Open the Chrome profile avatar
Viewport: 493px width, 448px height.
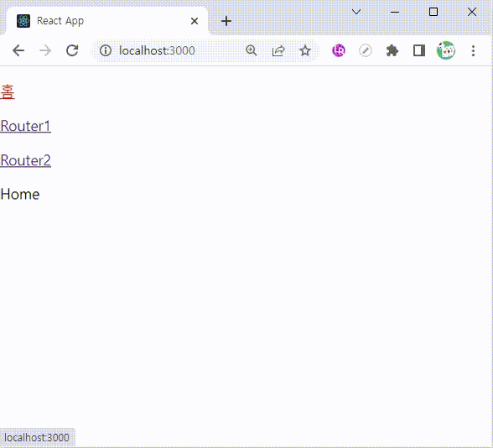446,50
